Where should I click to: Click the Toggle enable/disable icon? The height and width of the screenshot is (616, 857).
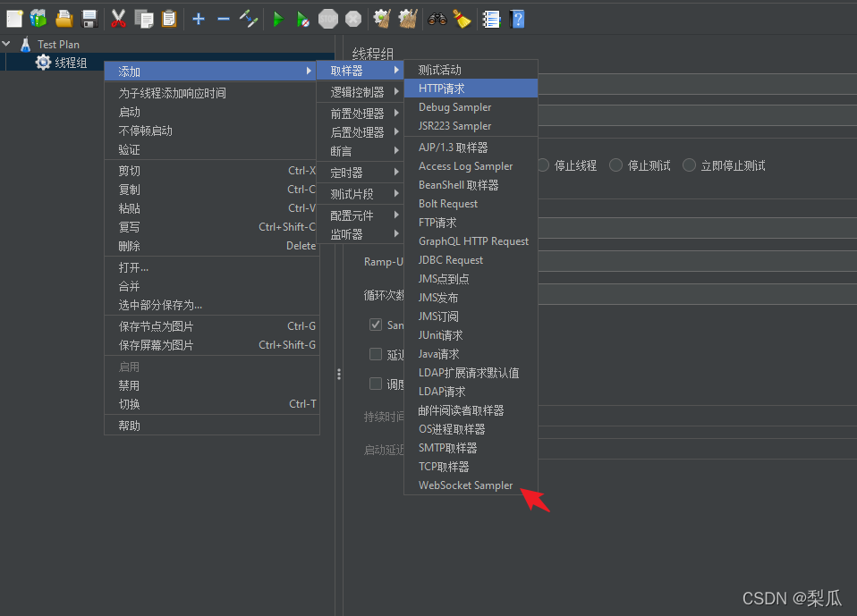pos(249,19)
